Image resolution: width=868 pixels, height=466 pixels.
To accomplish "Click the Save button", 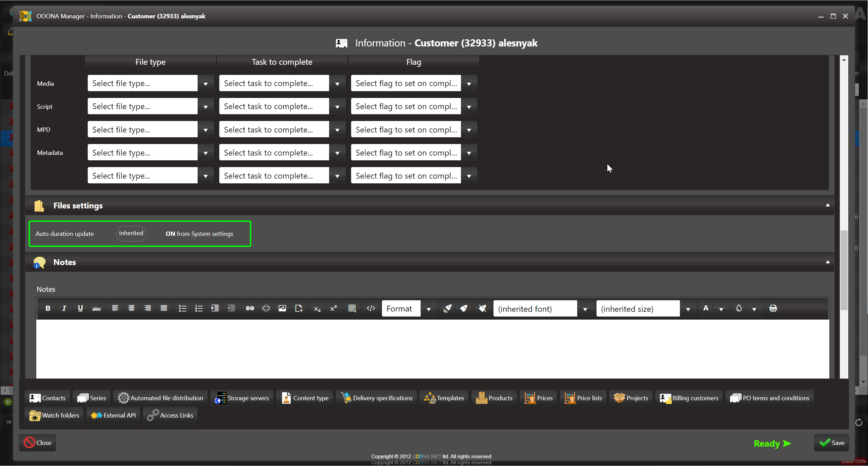I will (831, 443).
